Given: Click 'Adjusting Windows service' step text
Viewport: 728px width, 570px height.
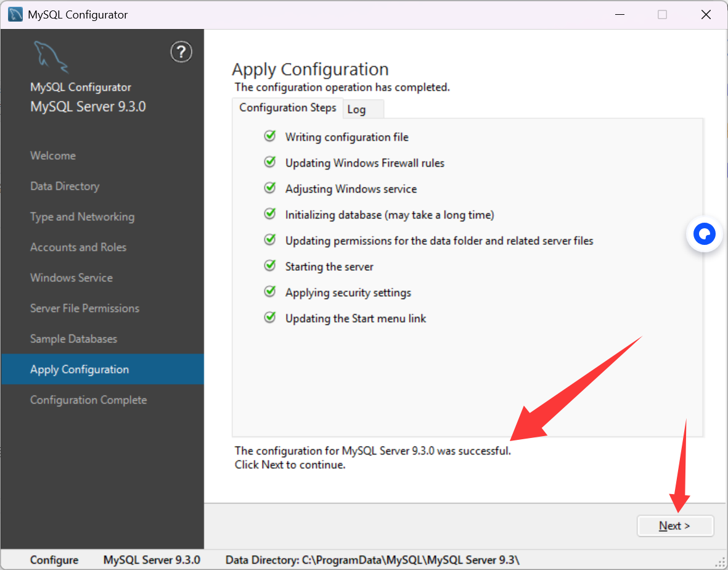Looking at the screenshot, I should point(351,189).
